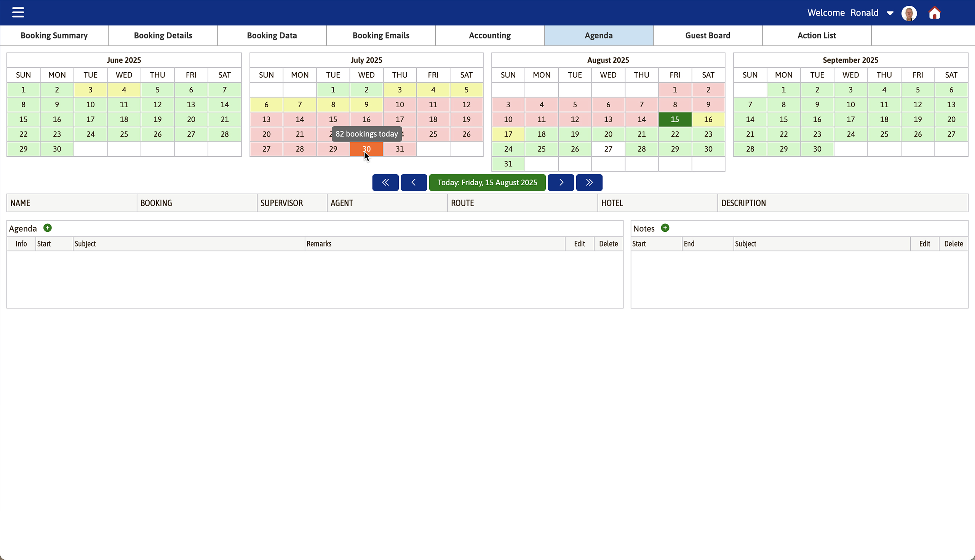Skip forward with the double-right chevron button
The height and width of the screenshot is (560, 975).
pyautogui.click(x=589, y=182)
